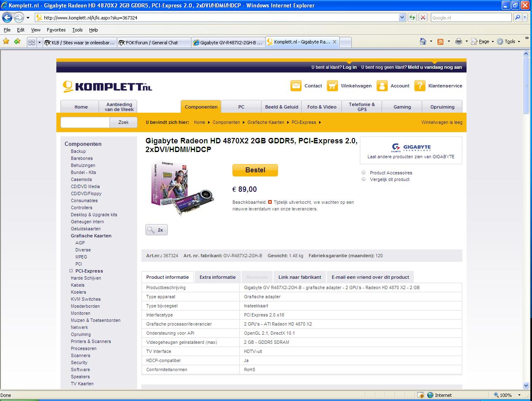The height and width of the screenshot is (401, 532).
Task: Open the Processoren category link
Action: coord(83,348)
